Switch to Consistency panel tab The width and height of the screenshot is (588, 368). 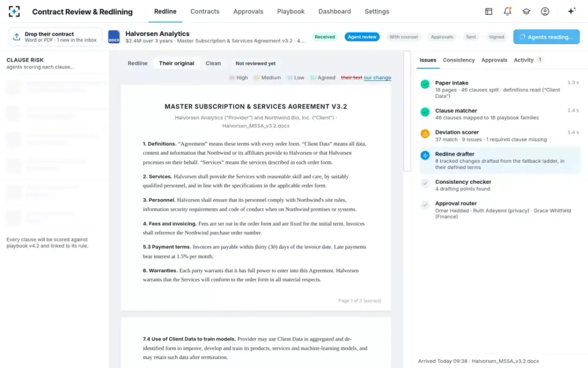pyautogui.click(x=459, y=60)
